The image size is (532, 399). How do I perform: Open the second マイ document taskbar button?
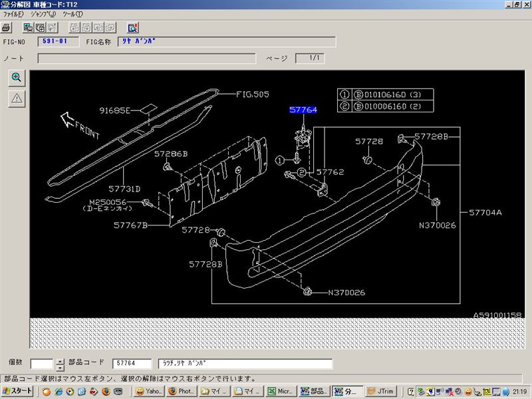coord(247,392)
